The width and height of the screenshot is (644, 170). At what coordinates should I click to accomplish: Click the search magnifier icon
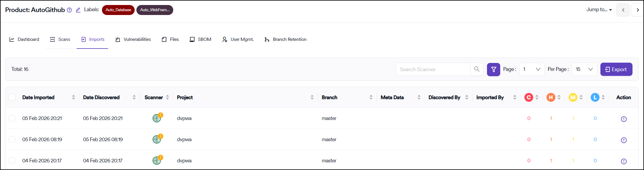pos(477,69)
